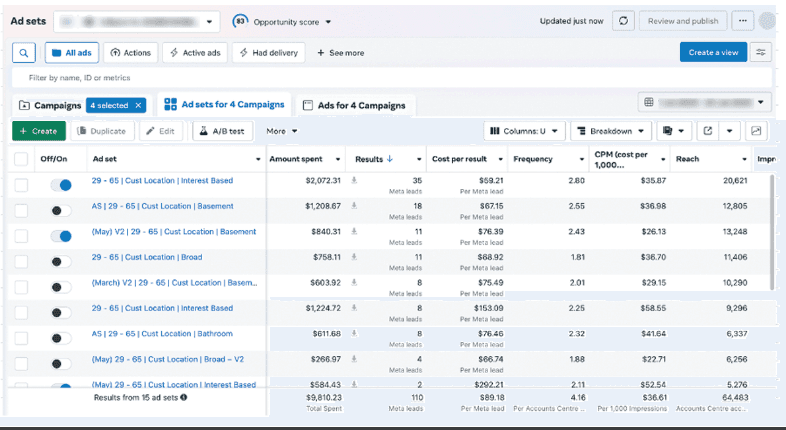Viewport: 786px width, 430px height.
Task: Click the filter by name, ID or metrics field
Action: tap(392, 78)
